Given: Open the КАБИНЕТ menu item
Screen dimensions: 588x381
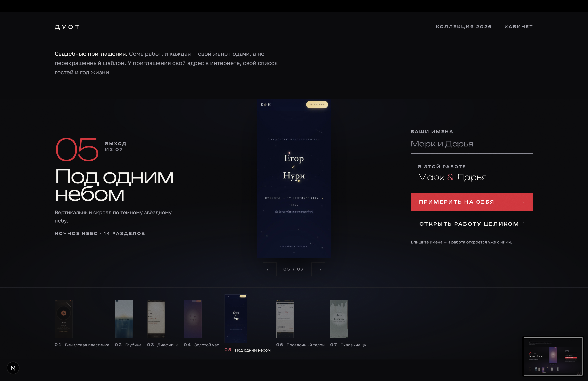Looking at the screenshot, I should pos(519,27).
